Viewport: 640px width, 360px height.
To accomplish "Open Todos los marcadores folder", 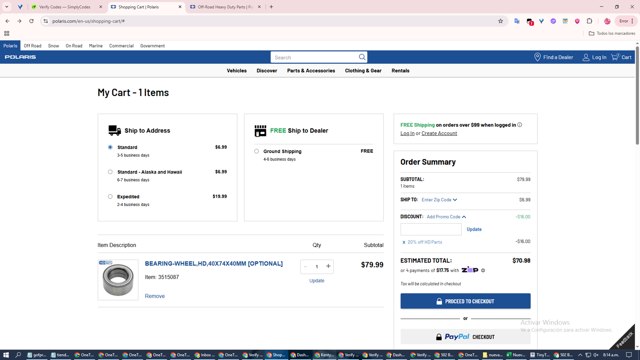I will pyautogui.click(x=612, y=33).
